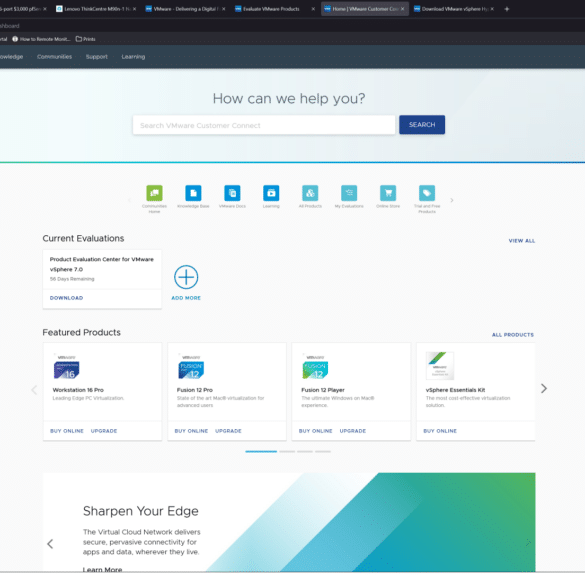Click DOWNLOAD for vSphere 7.0 evaluation
585x585 pixels.
coord(66,298)
